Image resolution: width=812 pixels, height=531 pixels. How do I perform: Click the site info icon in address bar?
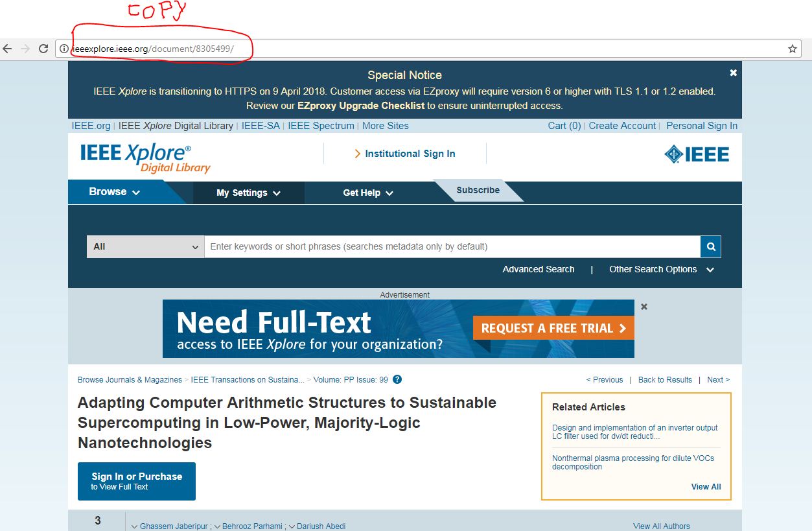[x=64, y=49]
